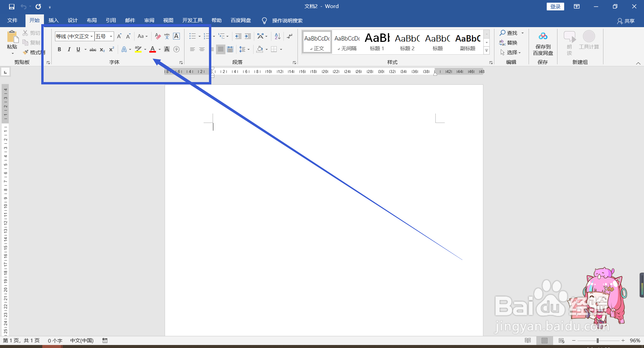The image size is (644, 348).
Task: Click the Sort A-Z icon
Action: (277, 36)
